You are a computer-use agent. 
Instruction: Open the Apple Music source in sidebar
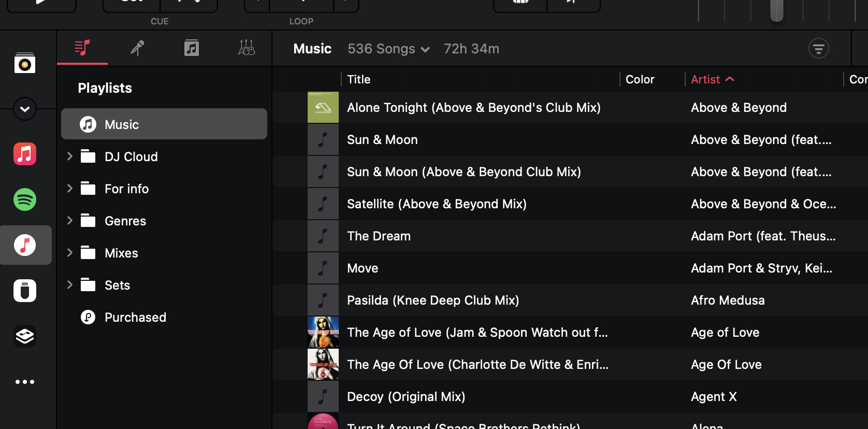[x=25, y=154]
